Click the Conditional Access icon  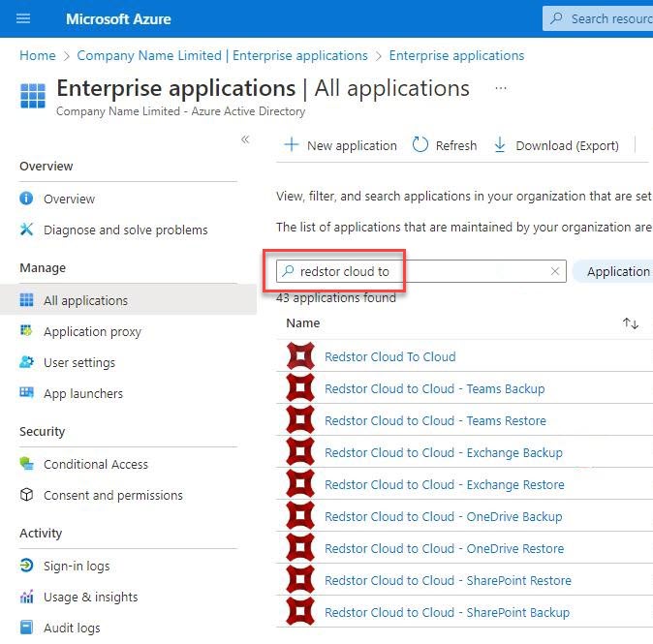26,463
